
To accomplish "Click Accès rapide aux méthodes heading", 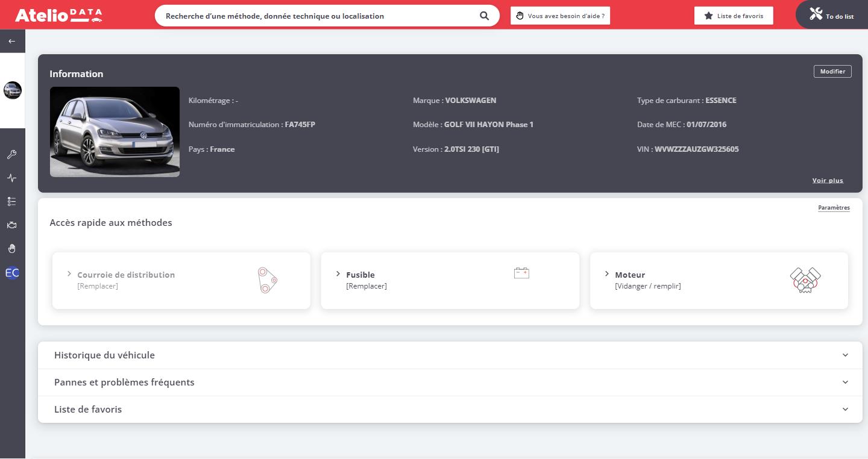I will click(x=111, y=223).
